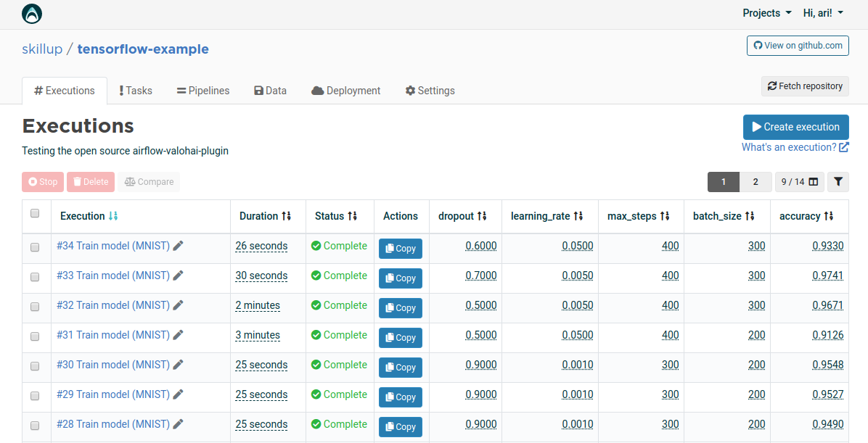Switch to the Executions tab

(x=64, y=91)
